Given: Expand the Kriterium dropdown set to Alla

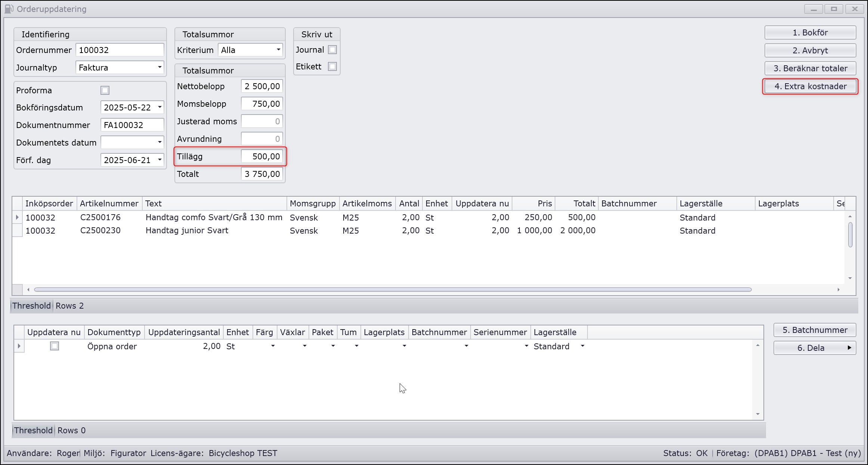Looking at the screenshot, I should 278,50.
